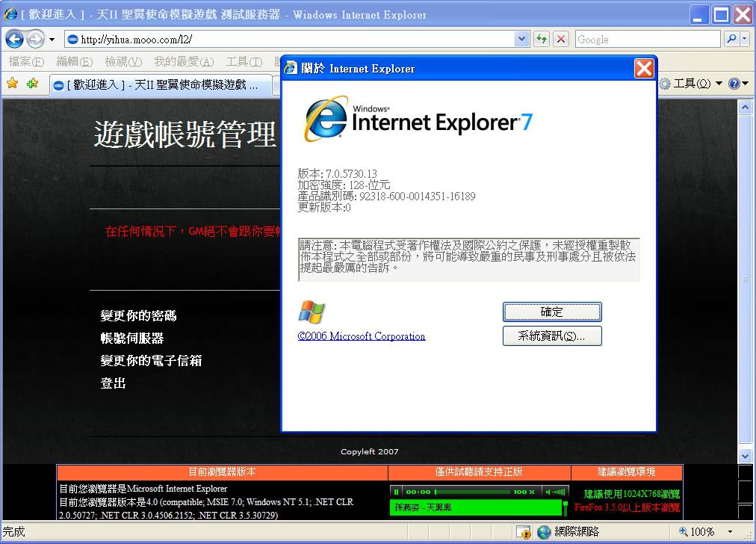Click the 確定 button in the dialog

[552, 312]
